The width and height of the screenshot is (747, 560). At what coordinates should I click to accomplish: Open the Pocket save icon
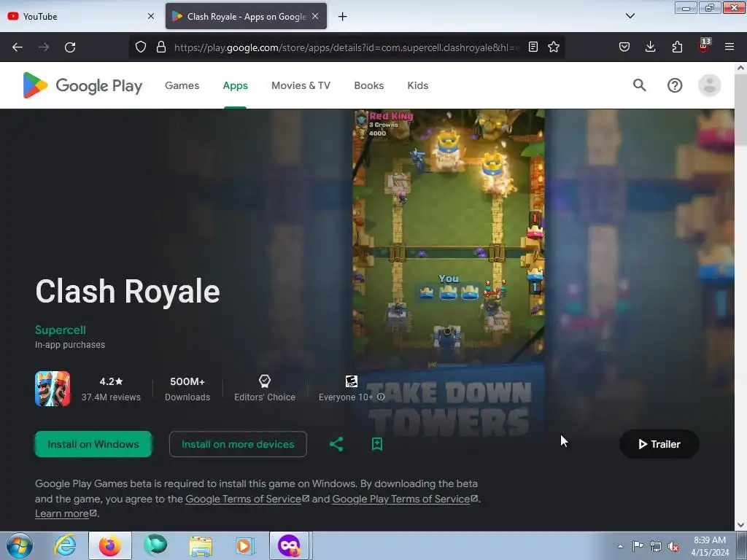tap(624, 47)
